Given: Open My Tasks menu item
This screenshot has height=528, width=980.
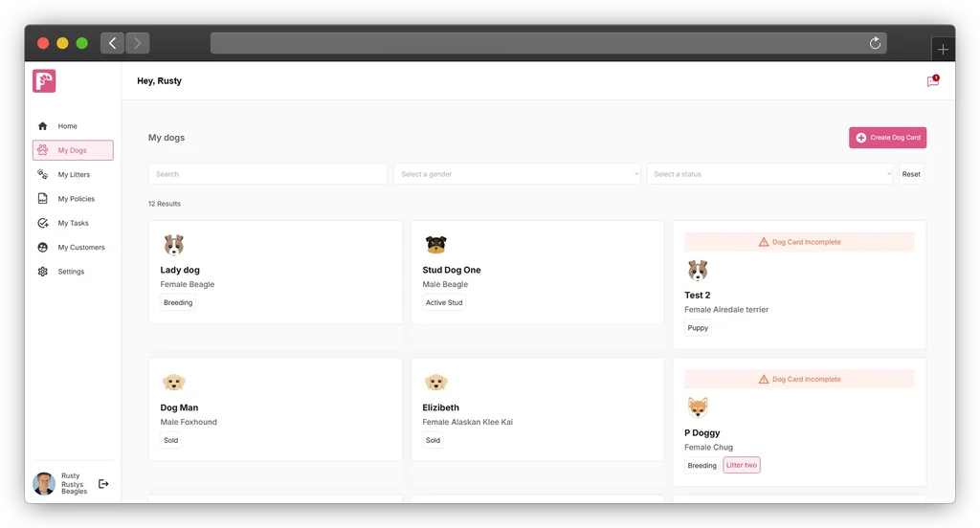Looking at the screenshot, I should click(x=73, y=223).
